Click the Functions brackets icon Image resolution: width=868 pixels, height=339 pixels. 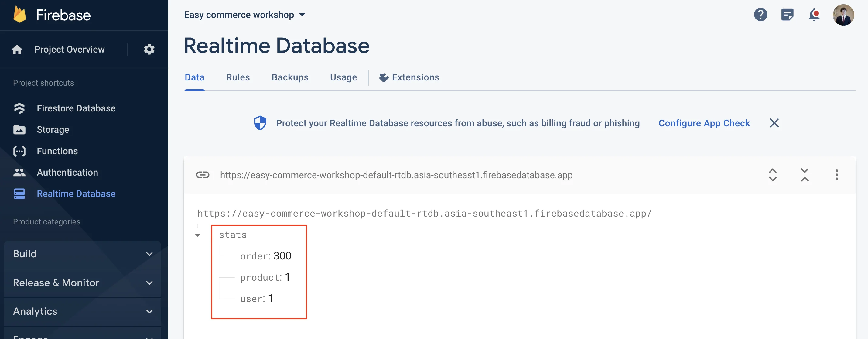(x=19, y=151)
